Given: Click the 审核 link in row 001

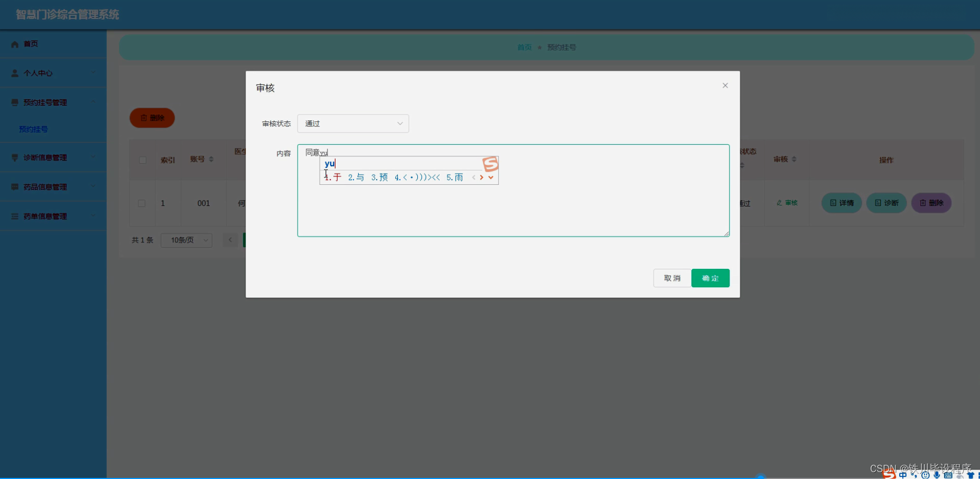Looking at the screenshot, I should coord(787,203).
